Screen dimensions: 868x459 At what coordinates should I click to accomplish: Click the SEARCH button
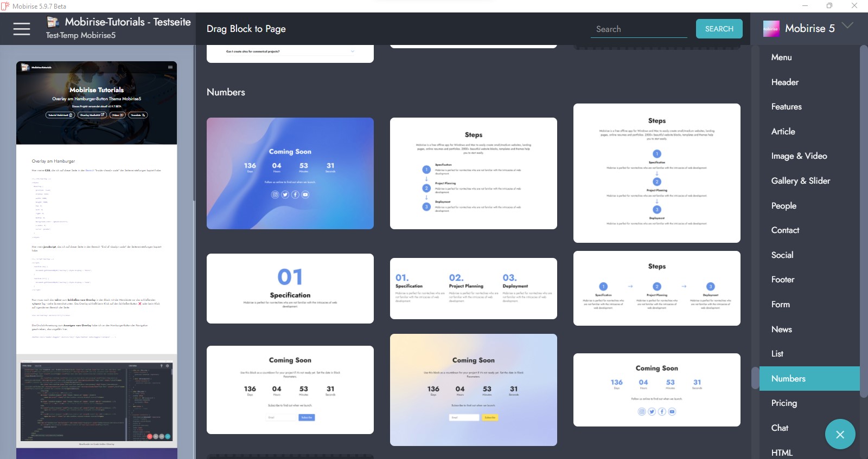coord(719,29)
